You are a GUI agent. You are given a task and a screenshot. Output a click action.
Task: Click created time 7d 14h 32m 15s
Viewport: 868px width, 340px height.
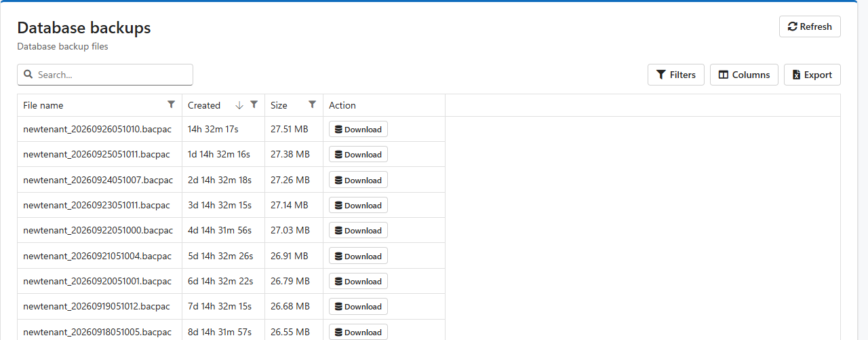pyautogui.click(x=220, y=306)
